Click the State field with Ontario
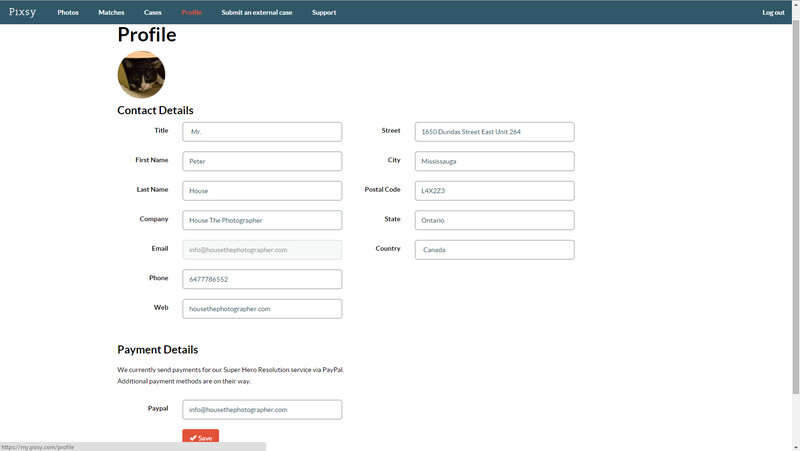The height and width of the screenshot is (451, 800). (494, 220)
